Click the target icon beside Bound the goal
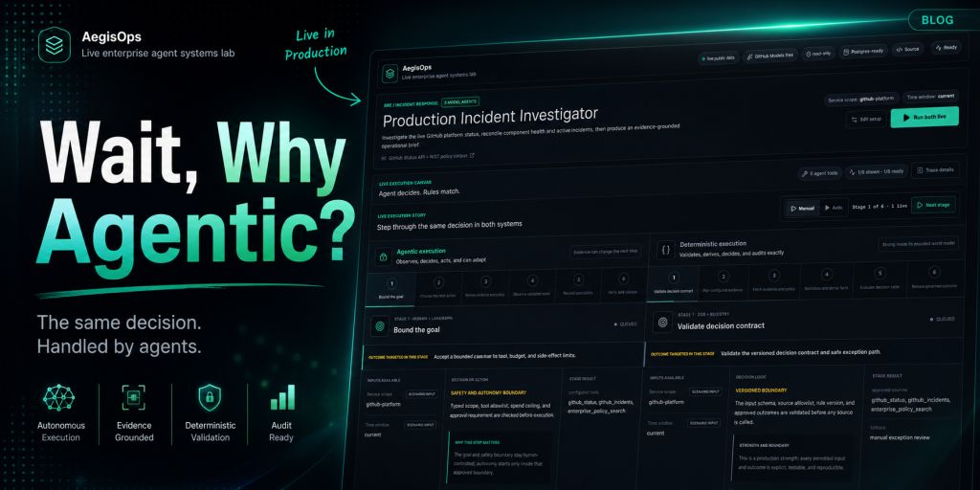The height and width of the screenshot is (490, 980). [x=379, y=325]
